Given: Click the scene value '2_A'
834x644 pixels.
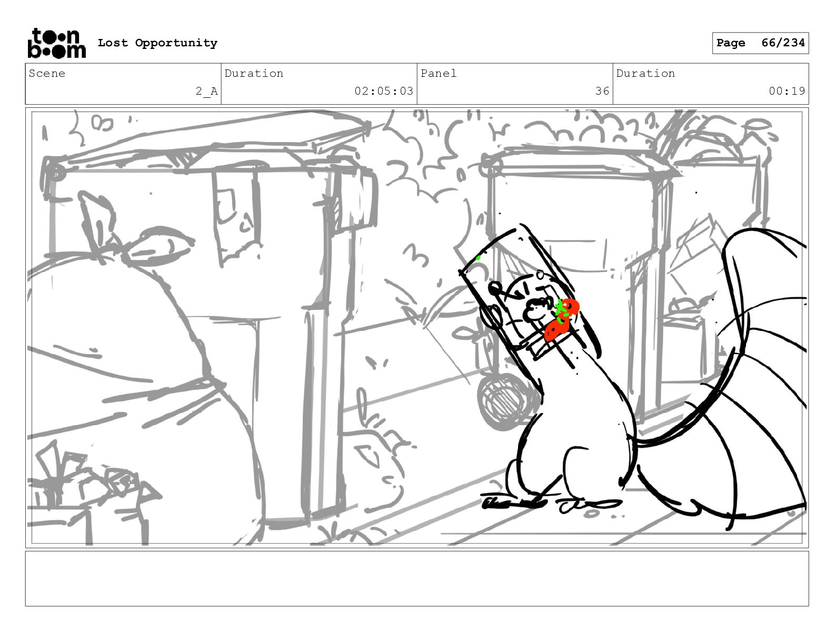Looking at the screenshot, I should 206,91.
